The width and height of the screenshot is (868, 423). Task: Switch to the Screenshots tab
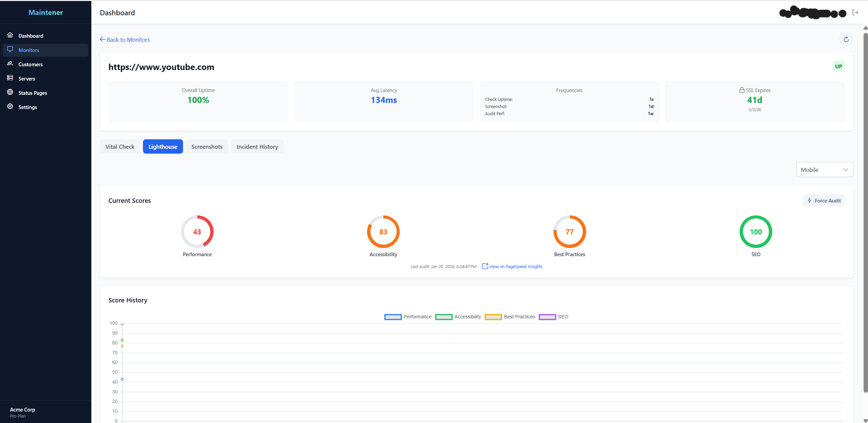point(206,146)
